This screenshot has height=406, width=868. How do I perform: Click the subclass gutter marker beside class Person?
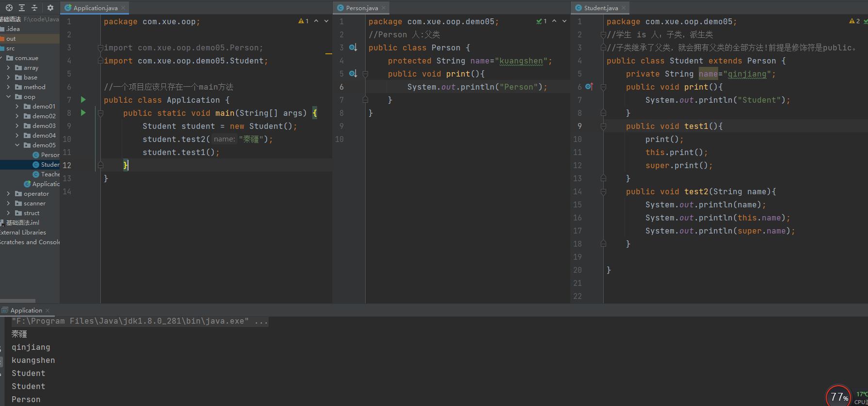pyautogui.click(x=353, y=47)
